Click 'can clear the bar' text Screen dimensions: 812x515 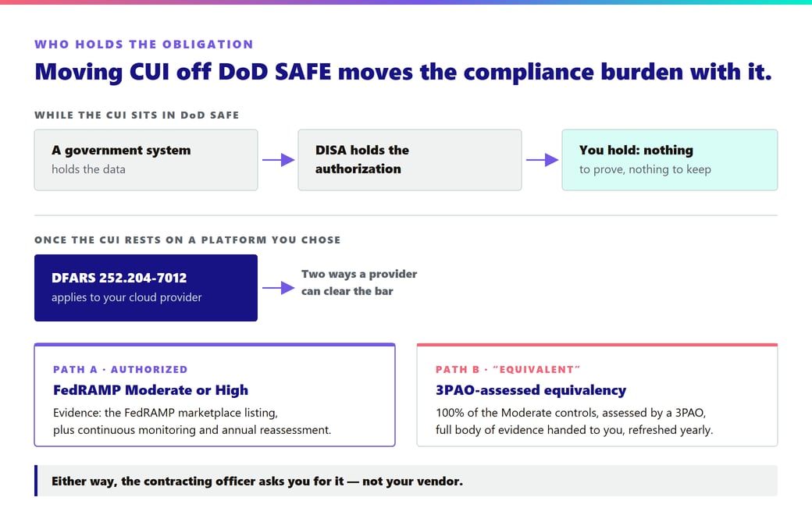pos(347,291)
